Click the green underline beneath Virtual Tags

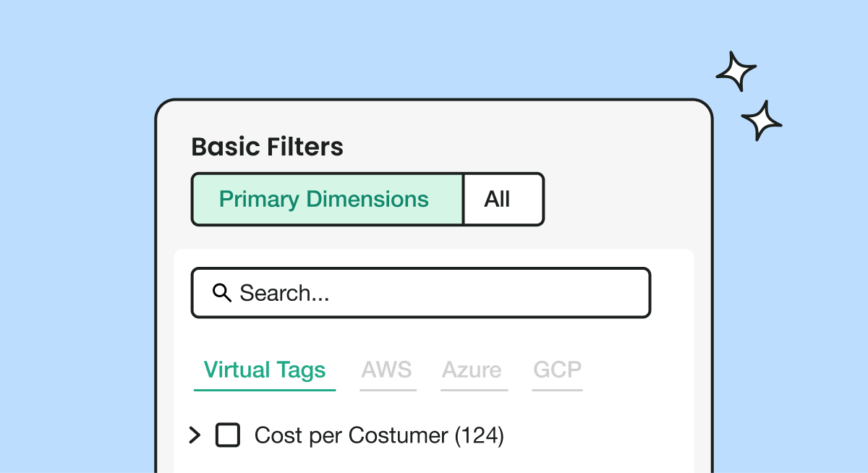[265, 391]
